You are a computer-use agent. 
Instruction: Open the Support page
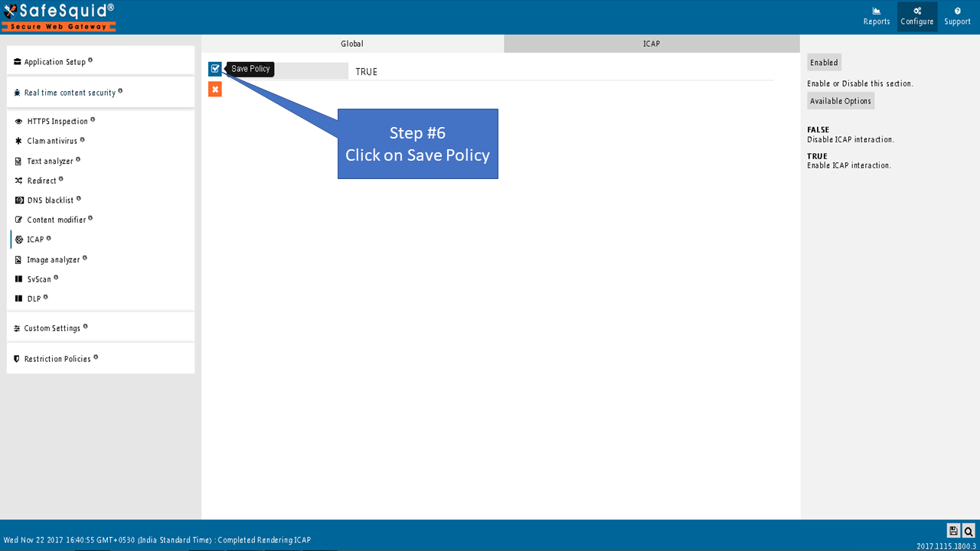click(957, 16)
